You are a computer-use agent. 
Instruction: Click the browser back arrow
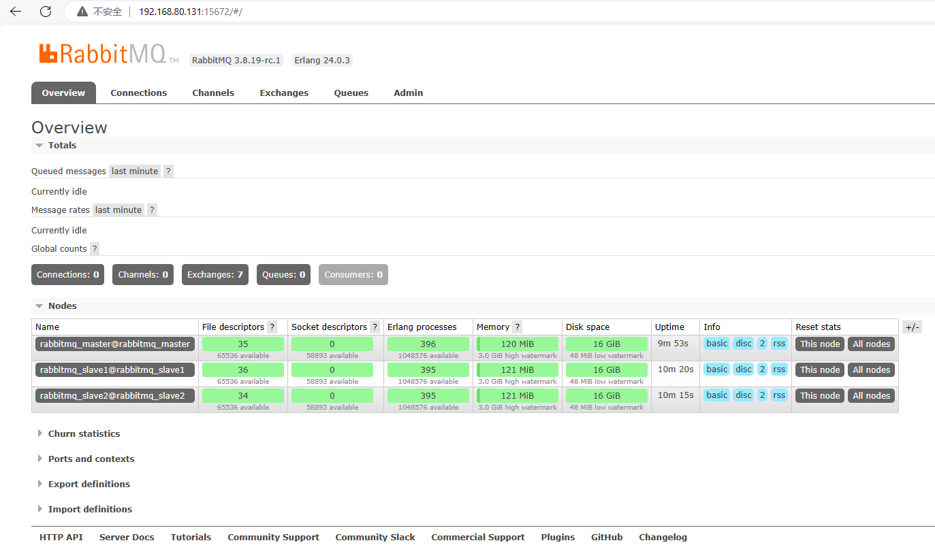coord(16,12)
